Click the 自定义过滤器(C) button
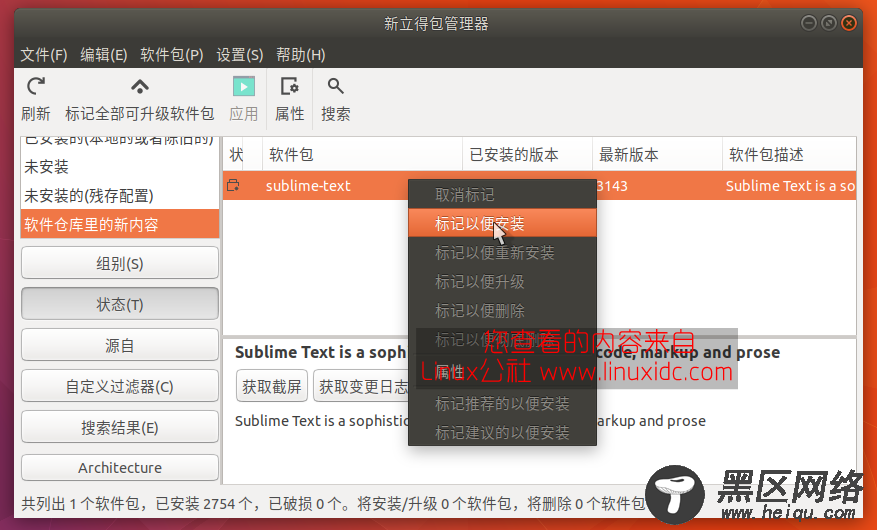The image size is (877, 530). tap(120, 386)
